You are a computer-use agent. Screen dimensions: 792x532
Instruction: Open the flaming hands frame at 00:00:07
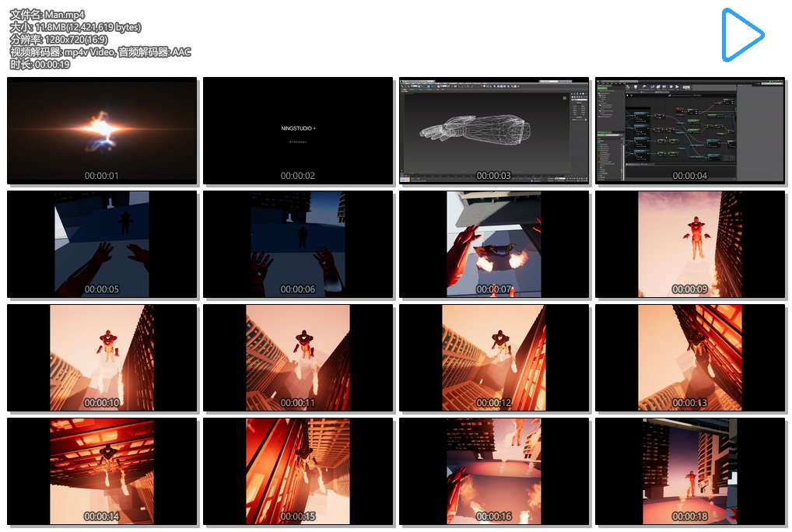click(x=494, y=244)
